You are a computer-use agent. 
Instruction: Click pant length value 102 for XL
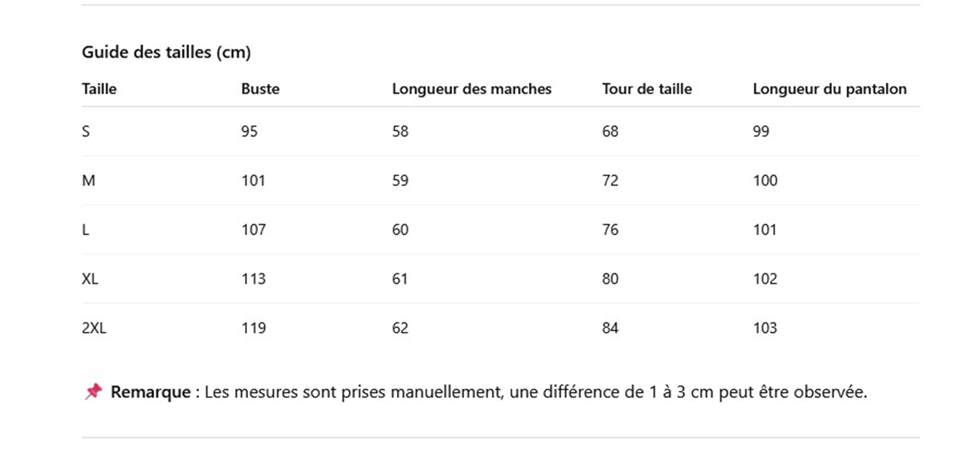coord(765,279)
